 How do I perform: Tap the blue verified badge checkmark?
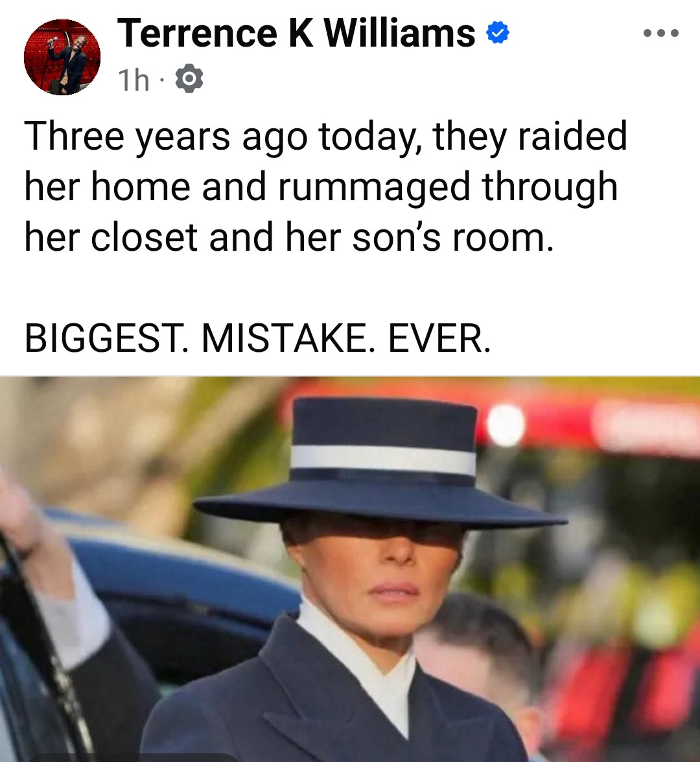tap(498, 32)
